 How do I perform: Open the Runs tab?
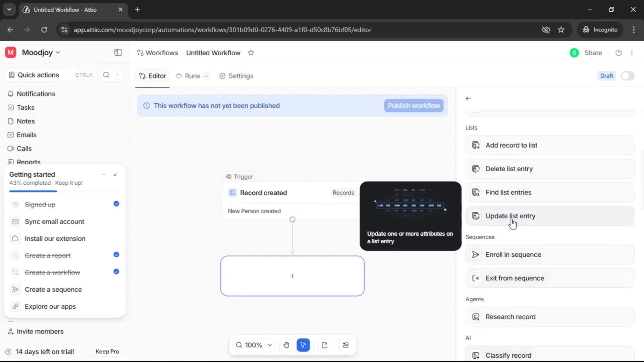pos(192,76)
